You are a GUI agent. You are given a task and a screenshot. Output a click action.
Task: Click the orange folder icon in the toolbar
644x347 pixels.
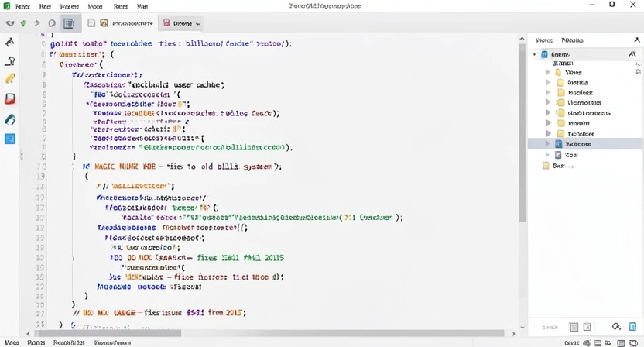click(104, 23)
